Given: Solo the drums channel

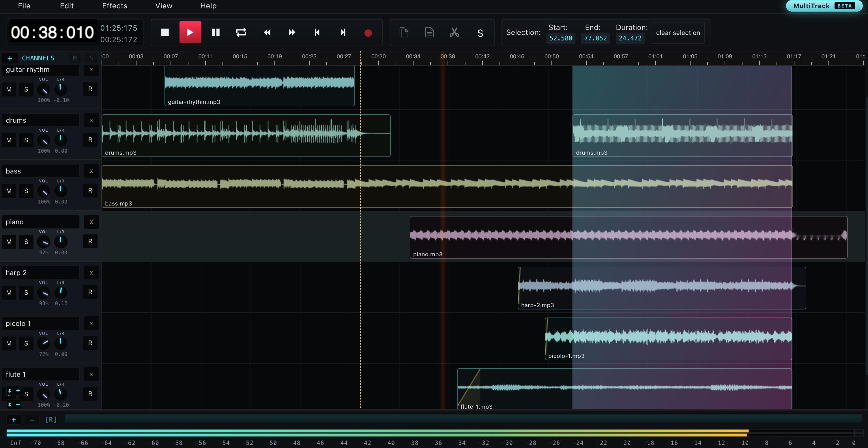Looking at the screenshot, I should coord(26,140).
